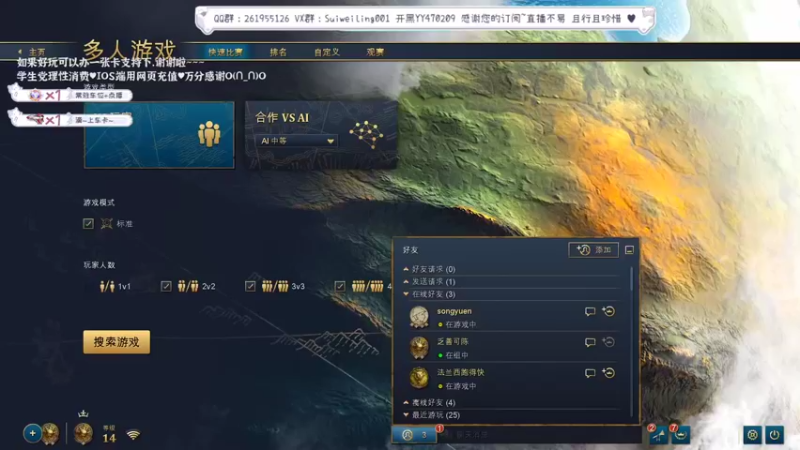Open the horn announcements icon with badge 2
Screen dimensions: 800x450
pos(659,435)
